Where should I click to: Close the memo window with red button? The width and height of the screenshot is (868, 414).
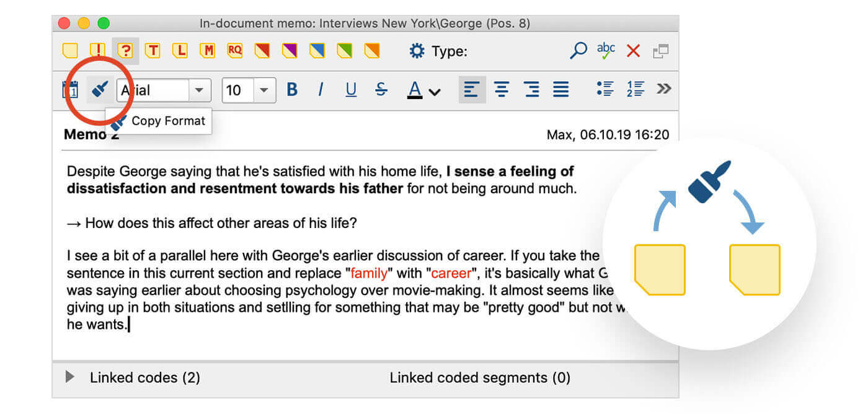(64, 24)
